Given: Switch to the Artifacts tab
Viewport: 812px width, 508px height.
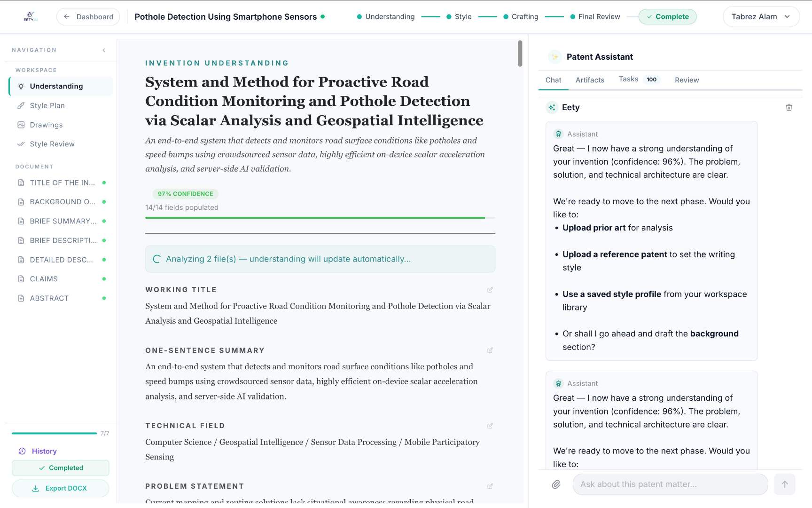Looking at the screenshot, I should pyautogui.click(x=590, y=80).
